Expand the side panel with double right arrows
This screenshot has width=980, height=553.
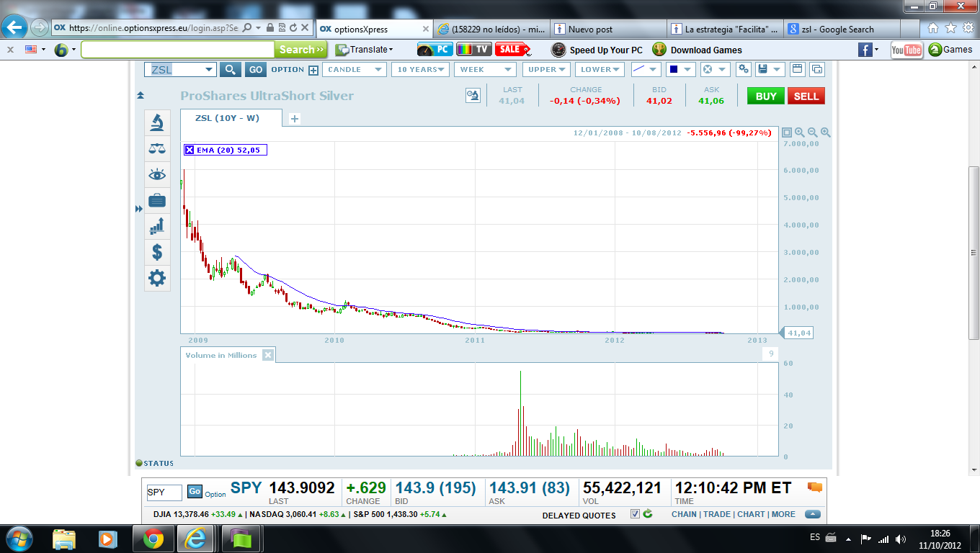click(139, 209)
